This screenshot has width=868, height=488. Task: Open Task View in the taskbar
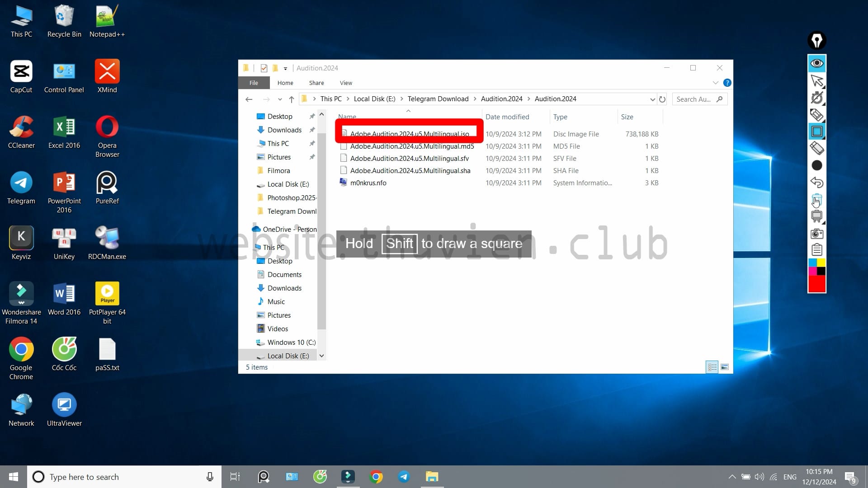(235, 477)
